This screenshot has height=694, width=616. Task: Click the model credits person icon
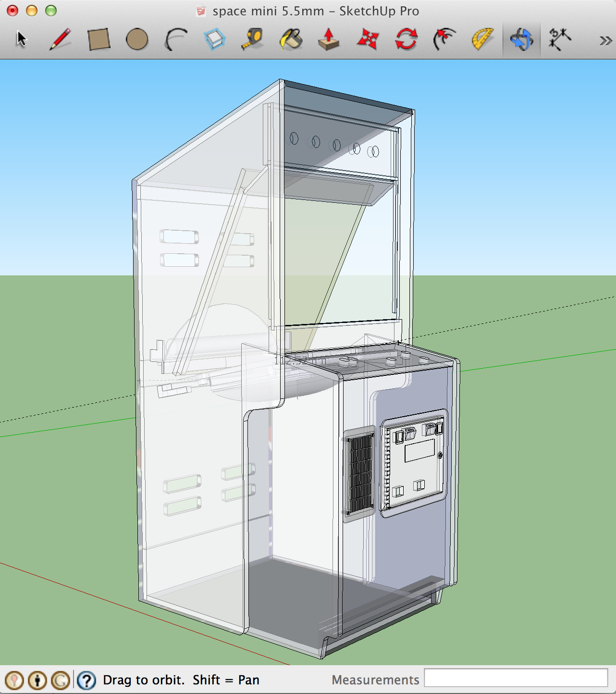(x=37, y=680)
